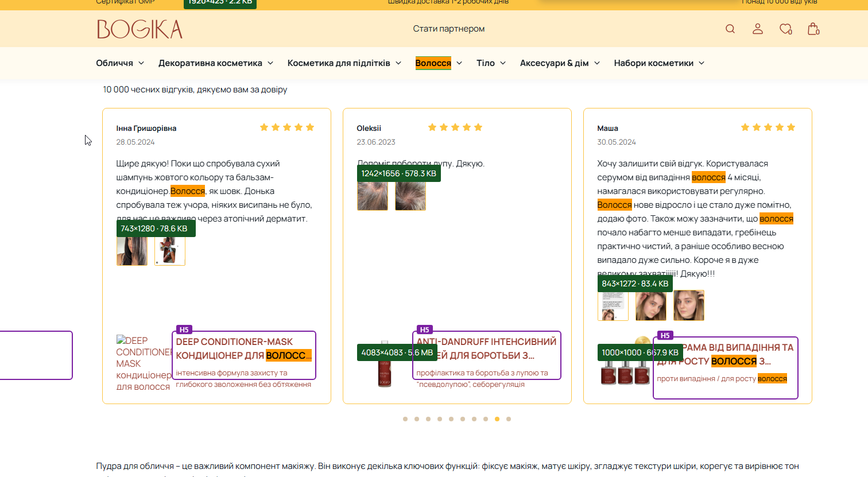Click reviewer name Інна Григорівна
This screenshot has width=868, height=477.
[x=146, y=129]
